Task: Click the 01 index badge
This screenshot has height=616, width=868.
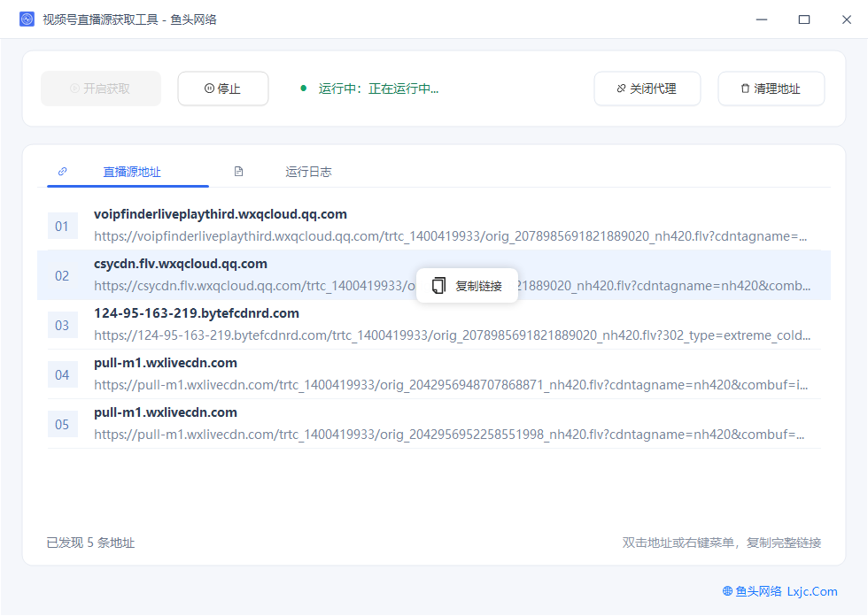Action: pyautogui.click(x=62, y=227)
